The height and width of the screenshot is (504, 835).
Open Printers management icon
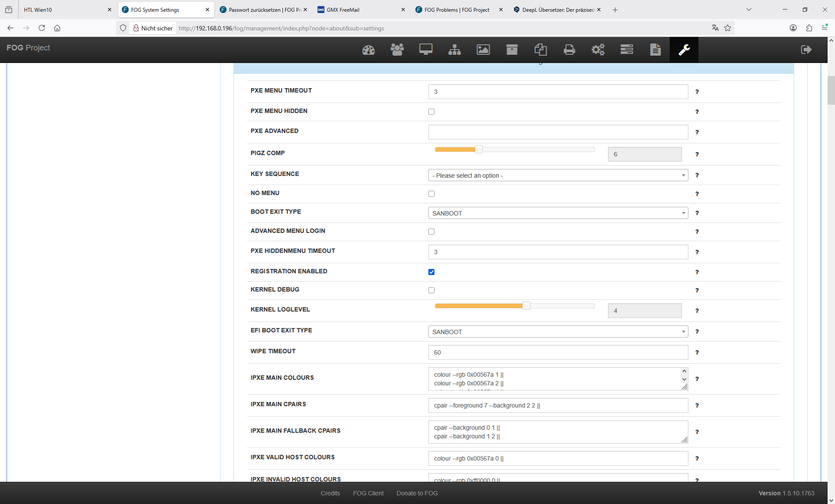point(569,50)
